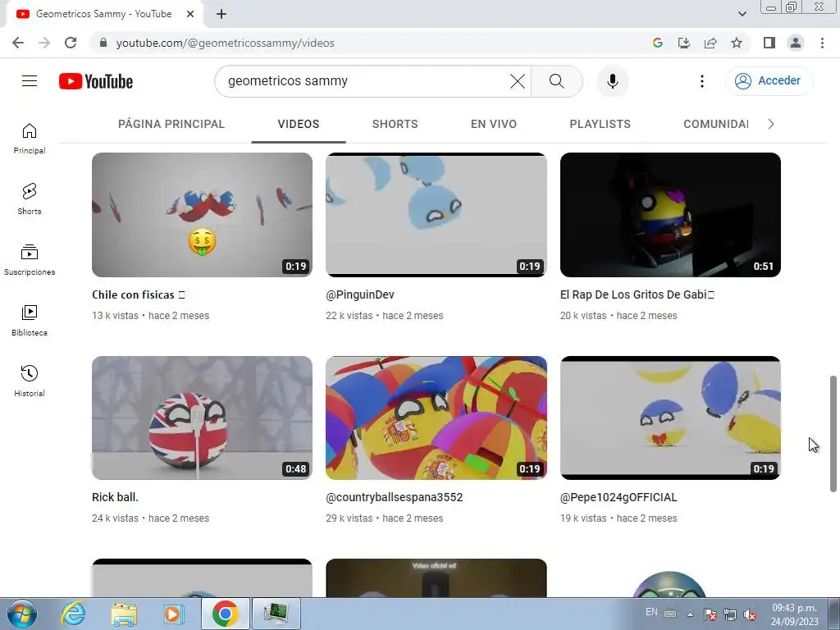Open the Chrome three-dot menu
Screen dimensions: 840x630
pyautogui.click(x=822, y=43)
